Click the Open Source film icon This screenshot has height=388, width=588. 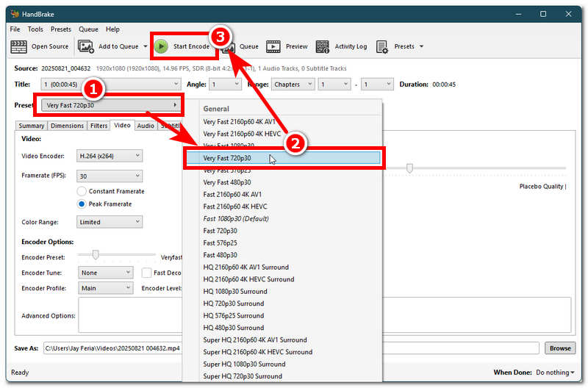tap(19, 46)
